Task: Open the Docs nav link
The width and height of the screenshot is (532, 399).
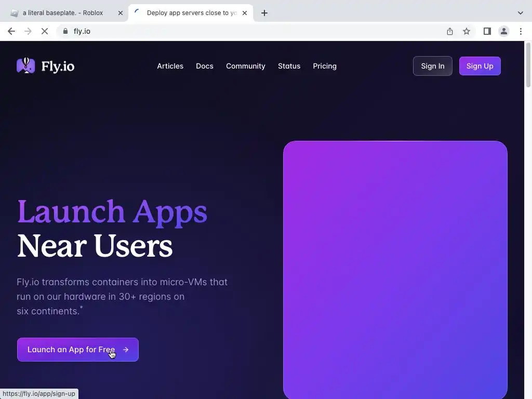Action: point(205,66)
